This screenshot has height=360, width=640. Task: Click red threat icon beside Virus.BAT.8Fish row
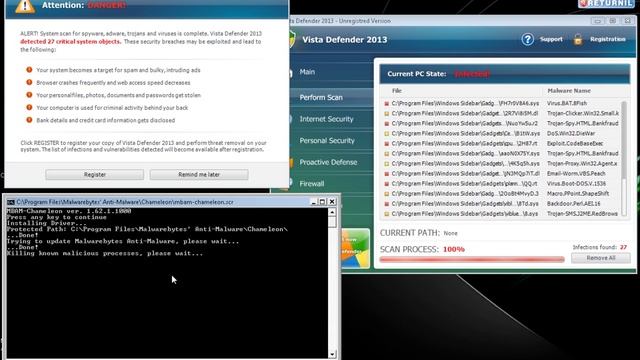[x=387, y=104]
